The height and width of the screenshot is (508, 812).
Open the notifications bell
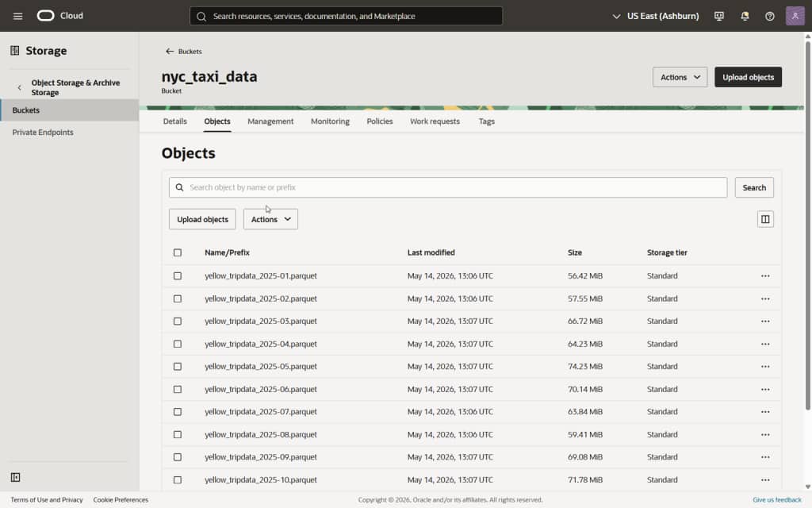(x=745, y=16)
